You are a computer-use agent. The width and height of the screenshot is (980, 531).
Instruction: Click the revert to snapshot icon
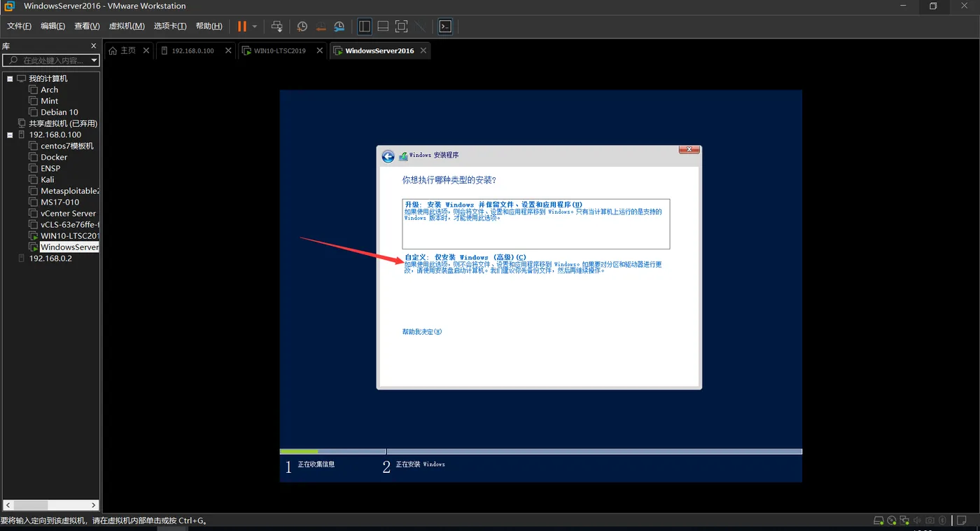click(x=321, y=27)
